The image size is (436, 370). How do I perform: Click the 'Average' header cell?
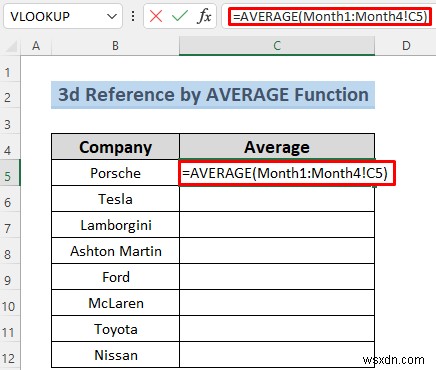point(277,147)
